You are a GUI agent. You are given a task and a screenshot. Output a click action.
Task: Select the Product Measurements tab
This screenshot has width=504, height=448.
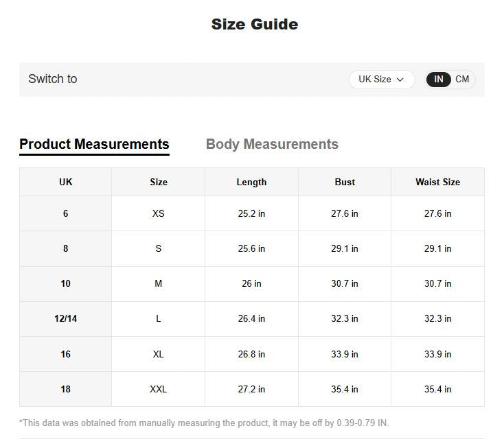(94, 144)
